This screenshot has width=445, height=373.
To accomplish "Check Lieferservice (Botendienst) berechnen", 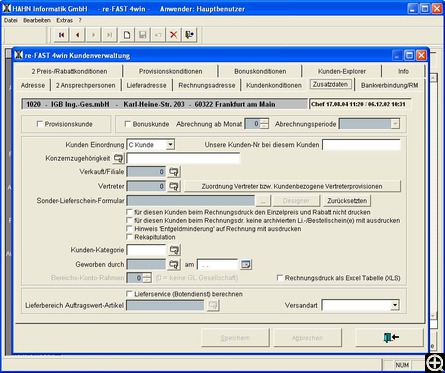I will [x=129, y=294].
